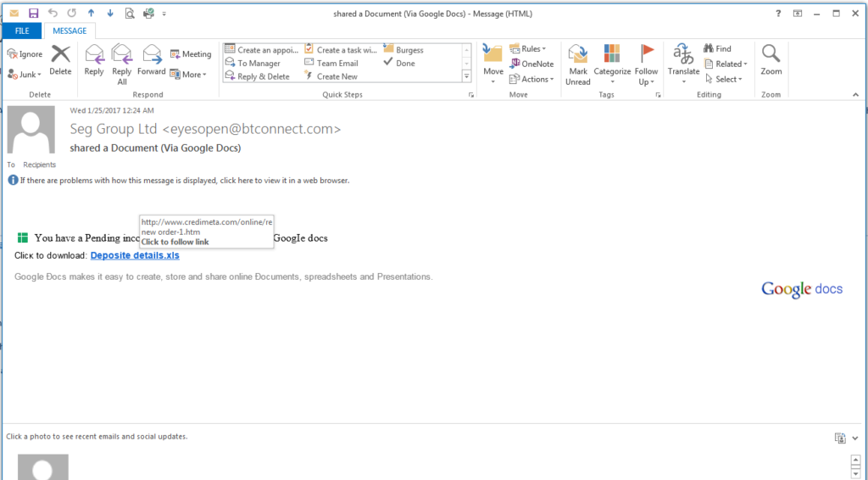868x480 pixels.
Task: Click the contact photo in People Pane
Action: [x=43, y=466]
